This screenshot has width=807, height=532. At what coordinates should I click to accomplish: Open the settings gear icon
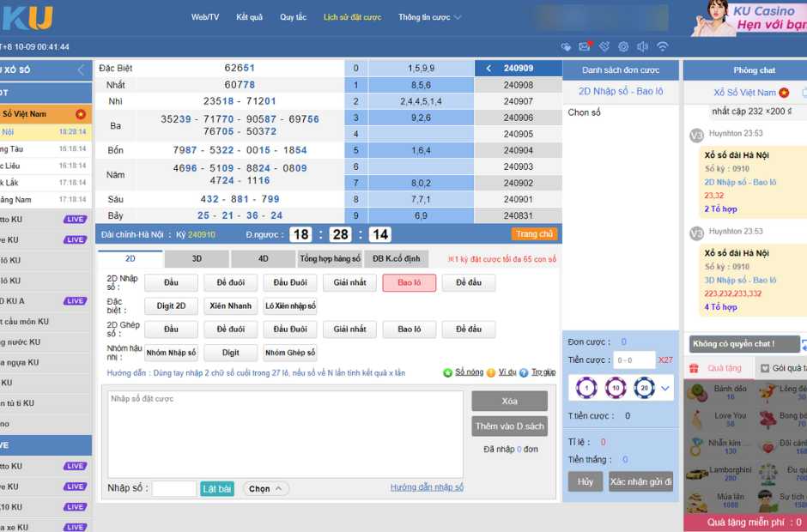pyautogui.click(x=623, y=47)
